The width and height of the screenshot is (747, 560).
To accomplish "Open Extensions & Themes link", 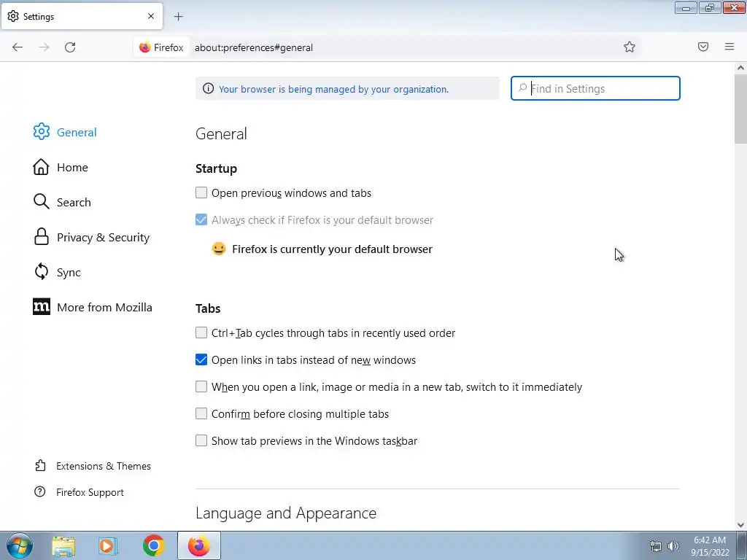I will point(104,466).
